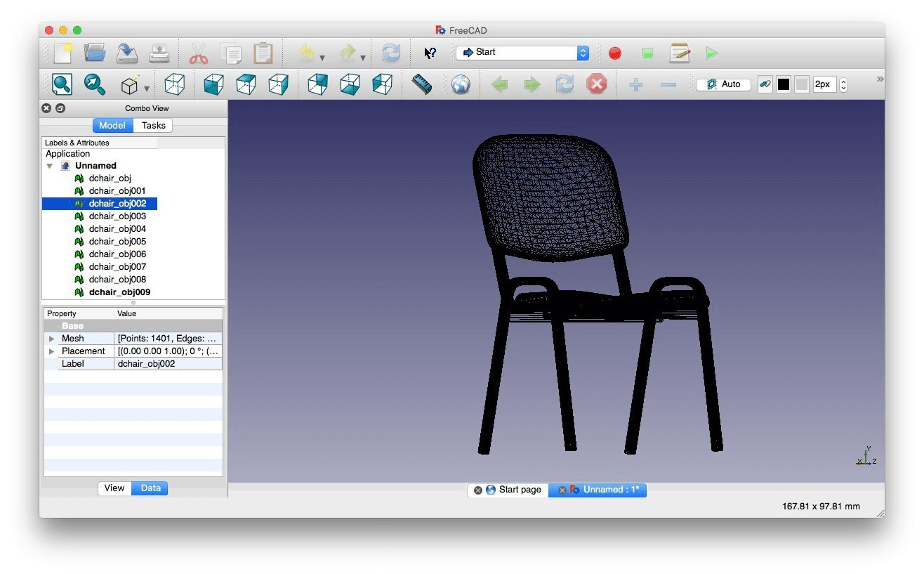Zoom out with the minus icon
Screen dimensions: 924x574
[x=668, y=85]
